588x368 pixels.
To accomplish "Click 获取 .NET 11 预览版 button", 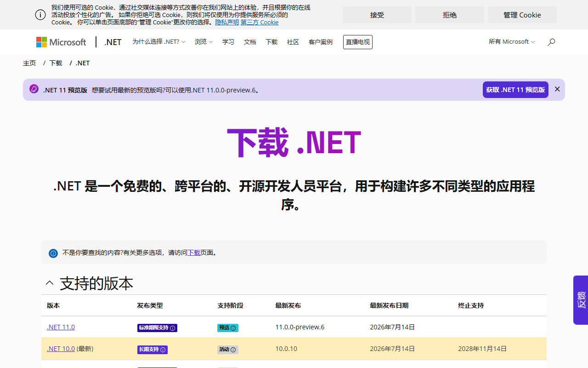I will pyautogui.click(x=515, y=90).
